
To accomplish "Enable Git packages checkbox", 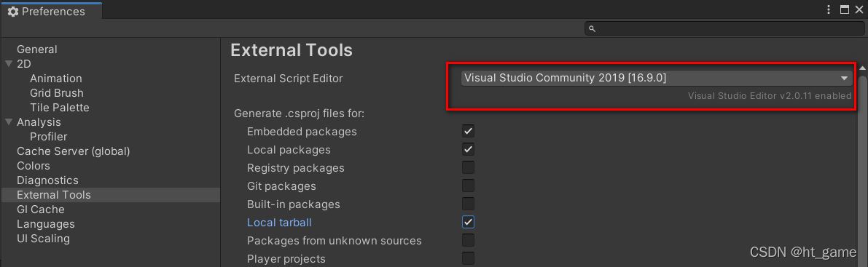I will click(x=469, y=186).
